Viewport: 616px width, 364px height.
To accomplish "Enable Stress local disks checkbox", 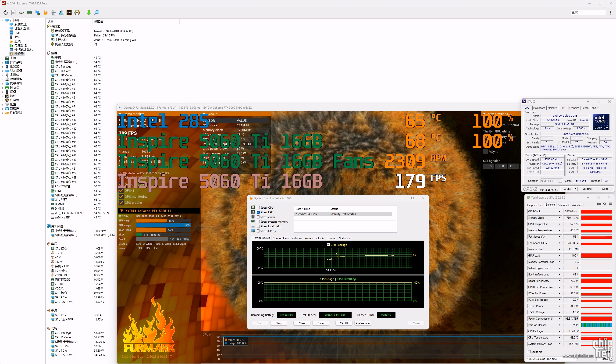I will point(258,226).
